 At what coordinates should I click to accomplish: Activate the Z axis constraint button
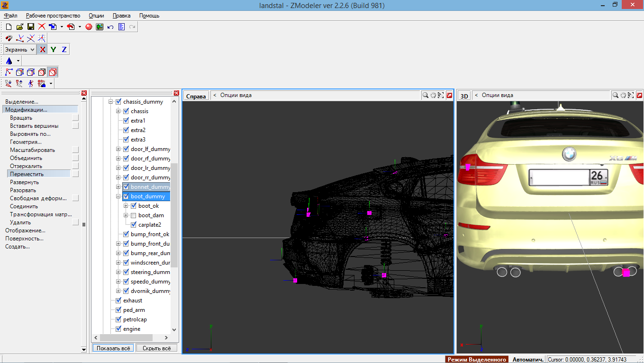64,49
